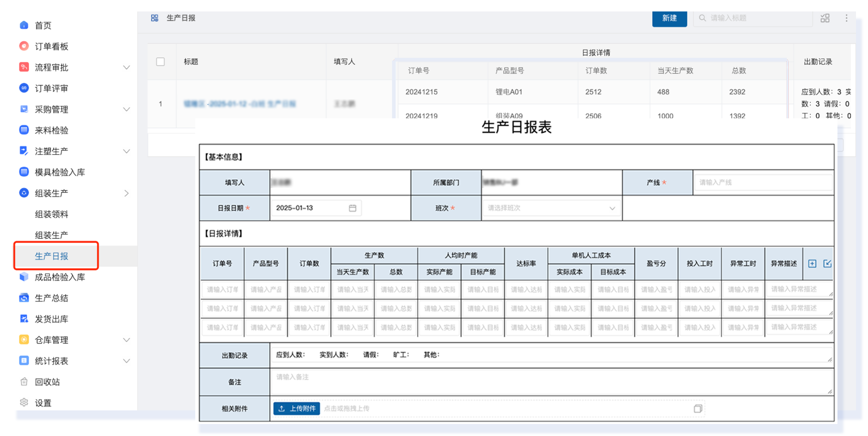Click the 生产总结 sidebar icon
868x436 pixels.
[24, 298]
